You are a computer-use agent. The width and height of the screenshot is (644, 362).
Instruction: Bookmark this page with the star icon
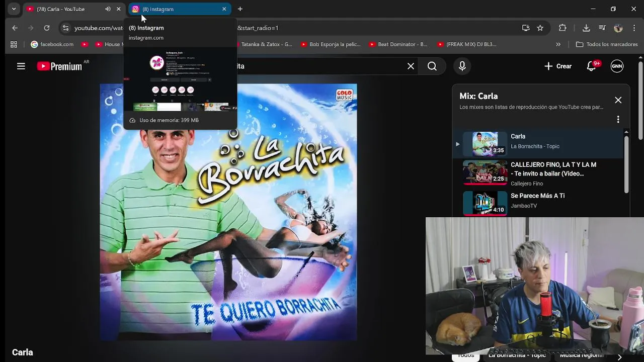point(540,28)
